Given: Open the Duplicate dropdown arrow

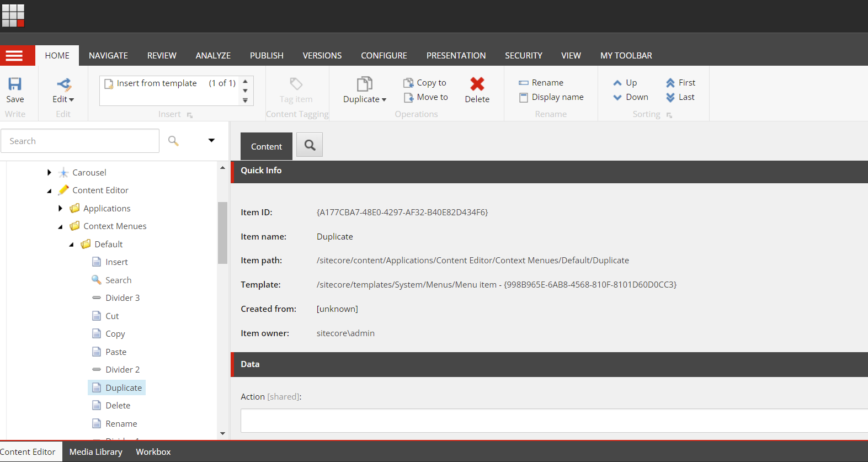Looking at the screenshot, I should click(384, 100).
